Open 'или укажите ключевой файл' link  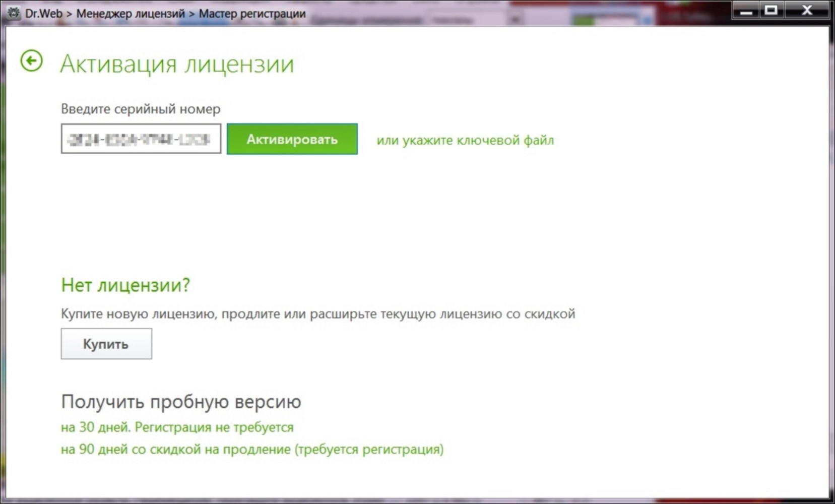[465, 140]
